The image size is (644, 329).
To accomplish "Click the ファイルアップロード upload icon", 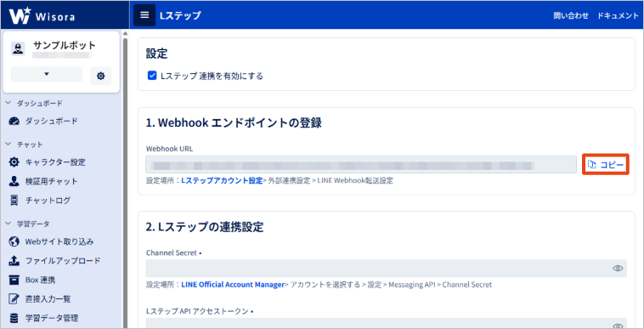I will (x=14, y=261).
